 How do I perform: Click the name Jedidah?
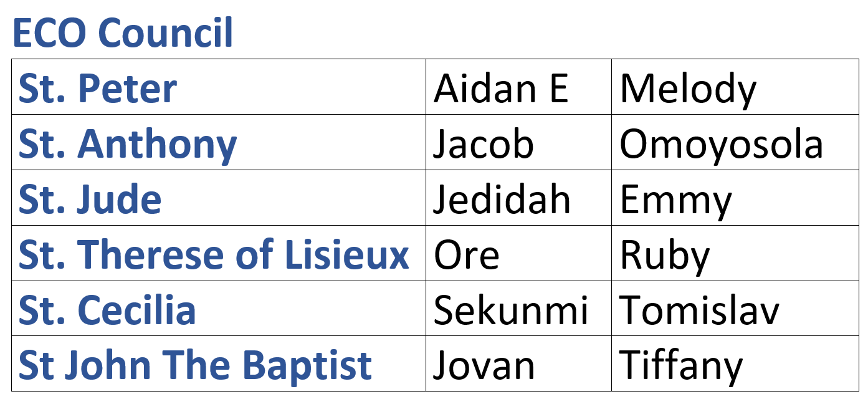[x=502, y=199]
